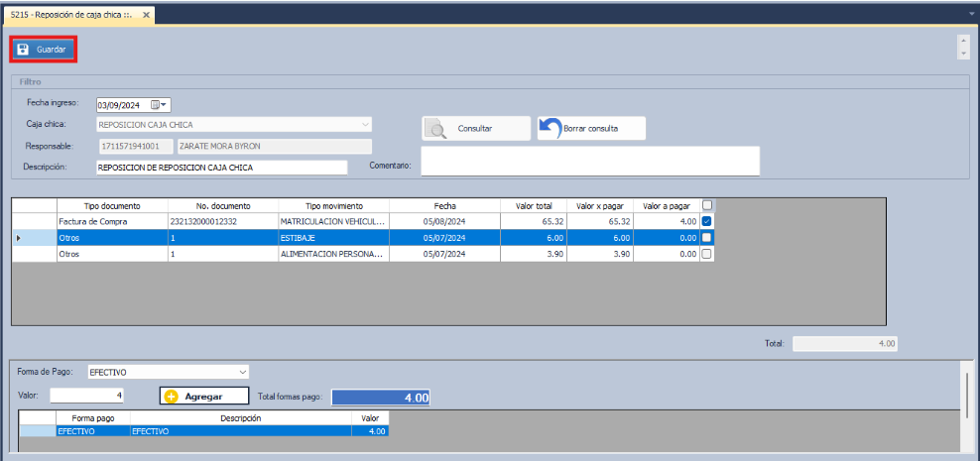980x461 pixels.
Task: Toggle the select-all checkbox in table header
Action: point(706,205)
